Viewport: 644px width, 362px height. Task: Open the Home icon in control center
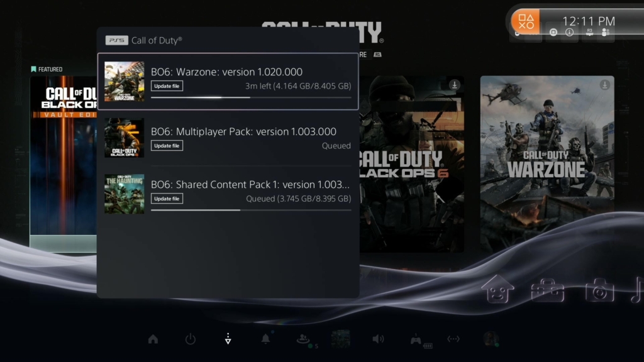[x=153, y=339]
